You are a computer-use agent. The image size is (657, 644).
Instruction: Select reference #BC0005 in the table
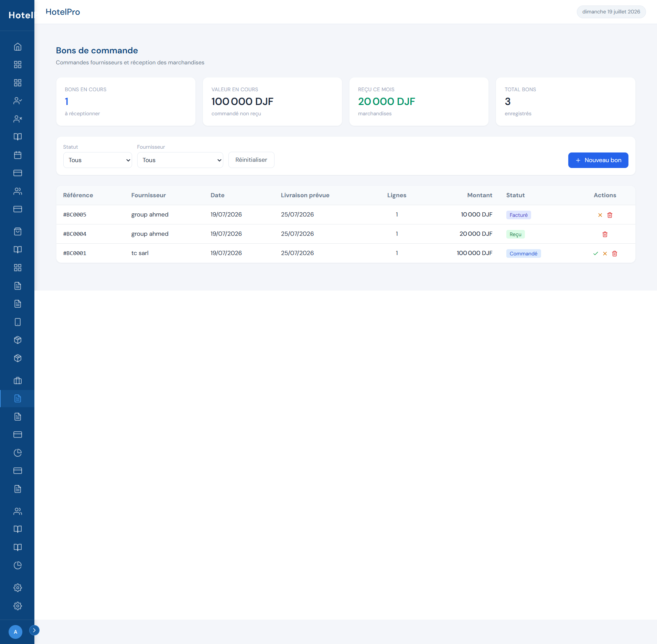(75, 214)
